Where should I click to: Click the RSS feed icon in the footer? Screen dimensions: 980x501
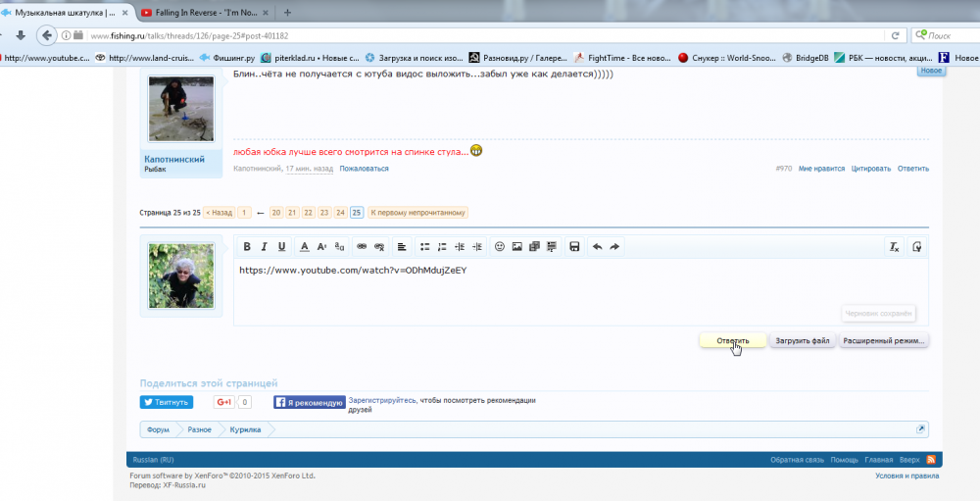[931, 460]
